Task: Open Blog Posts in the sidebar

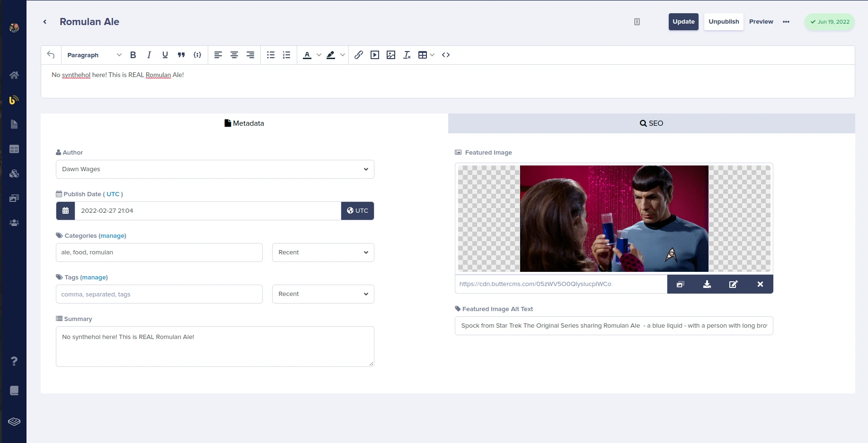Action: coord(14,100)
